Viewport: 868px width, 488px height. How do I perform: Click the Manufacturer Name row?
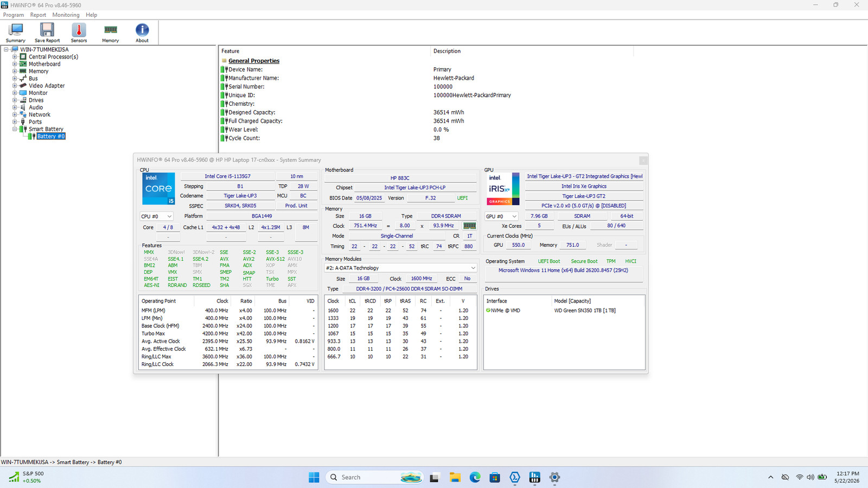426,78
